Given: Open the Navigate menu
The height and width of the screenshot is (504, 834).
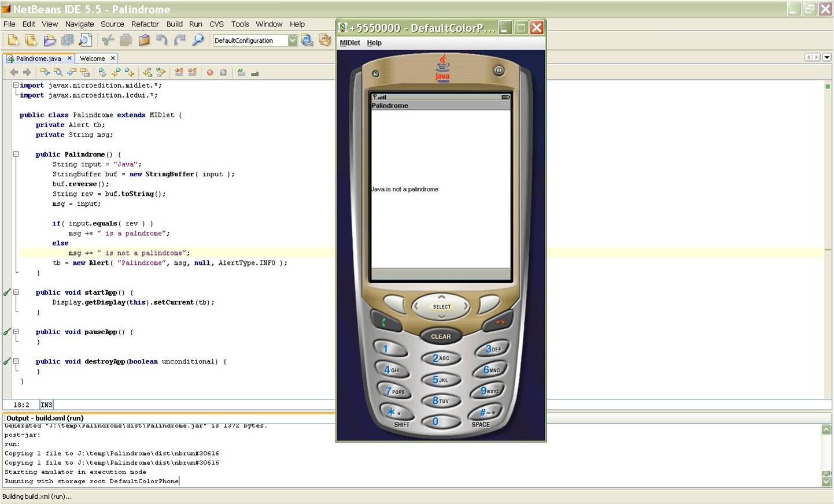Looking at the screenshot, I should tap(79, 24).
